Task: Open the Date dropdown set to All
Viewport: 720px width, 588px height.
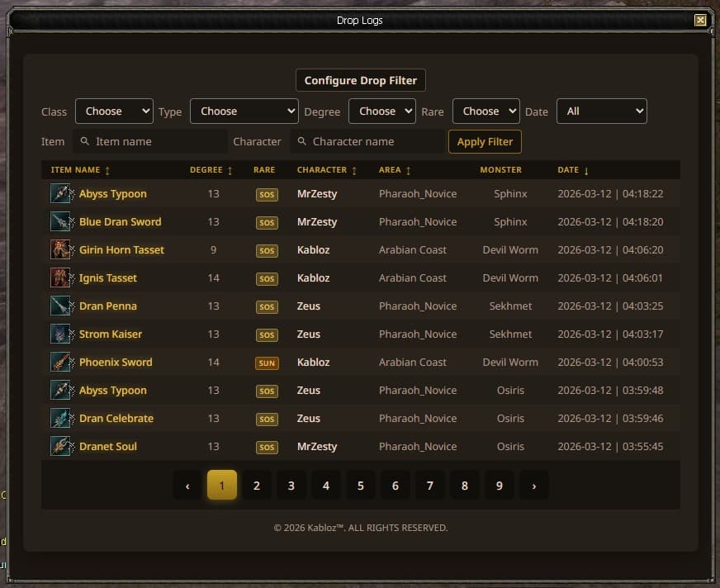Action: 601,111
